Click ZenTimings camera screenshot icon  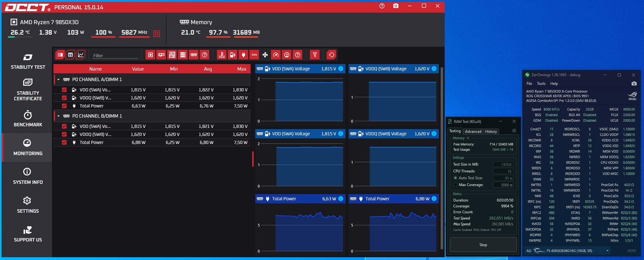click(634, 84)
